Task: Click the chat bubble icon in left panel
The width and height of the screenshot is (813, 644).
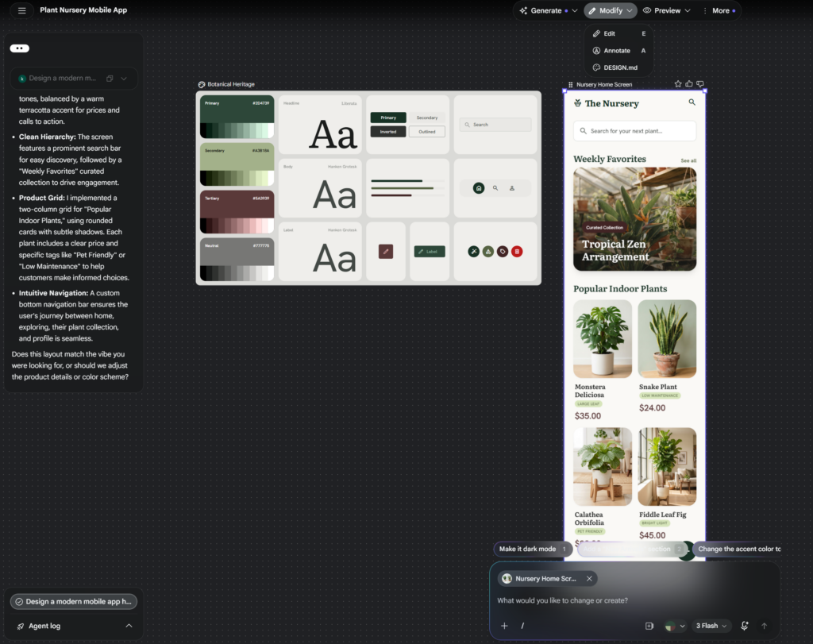Action: (20, 48)
